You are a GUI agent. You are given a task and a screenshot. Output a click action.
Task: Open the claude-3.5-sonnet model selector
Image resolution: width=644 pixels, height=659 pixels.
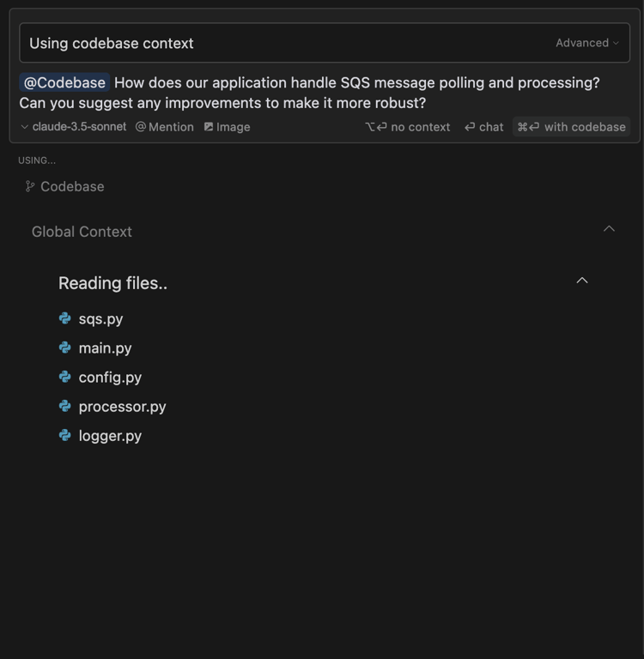(74, 126)
